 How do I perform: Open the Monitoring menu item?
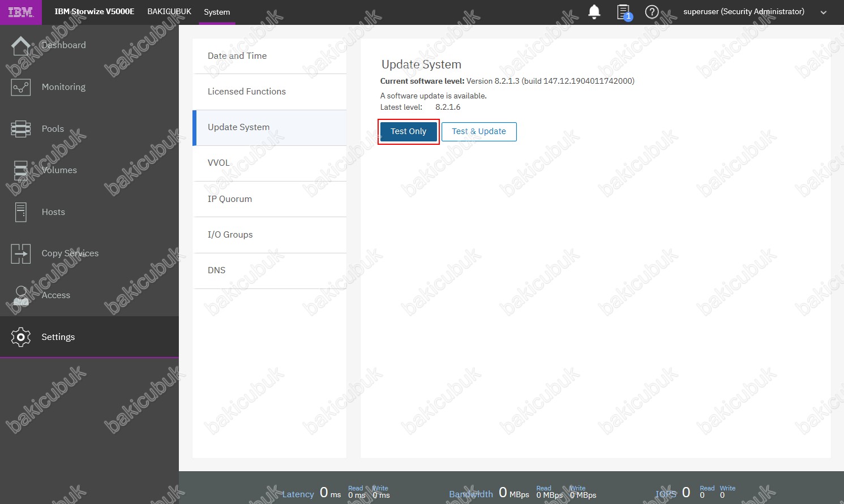coord(63,87)
